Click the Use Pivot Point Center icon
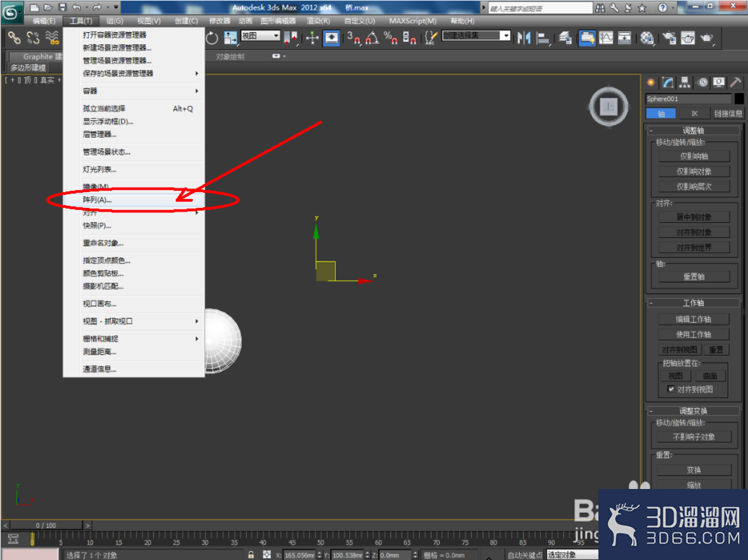 pos(290,37)
